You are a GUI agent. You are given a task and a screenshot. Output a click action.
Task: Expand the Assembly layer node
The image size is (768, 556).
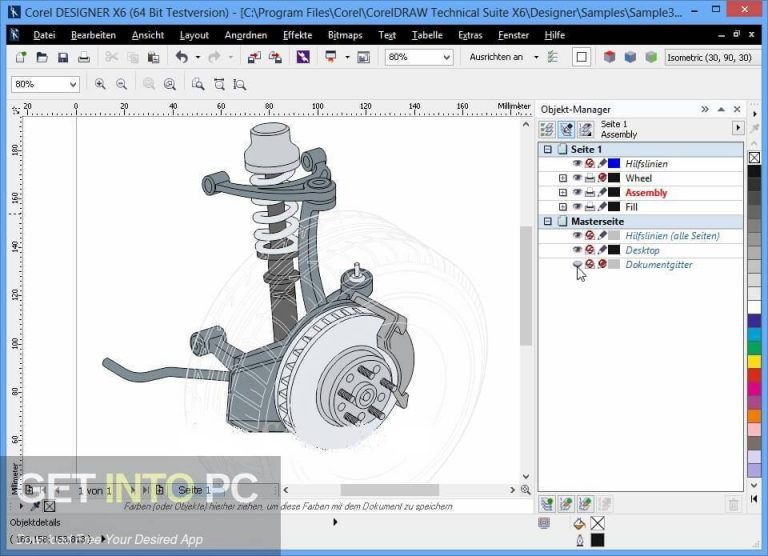pos(563,193)
